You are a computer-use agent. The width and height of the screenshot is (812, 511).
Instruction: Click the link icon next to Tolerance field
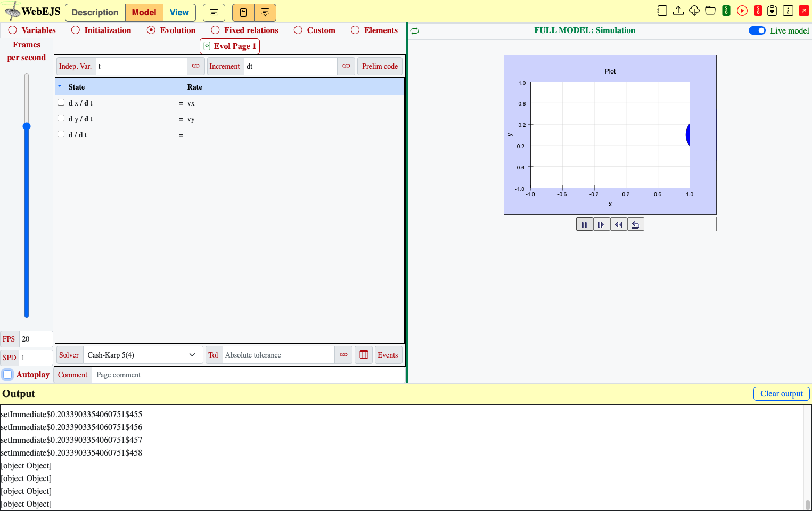pos(343,355)
